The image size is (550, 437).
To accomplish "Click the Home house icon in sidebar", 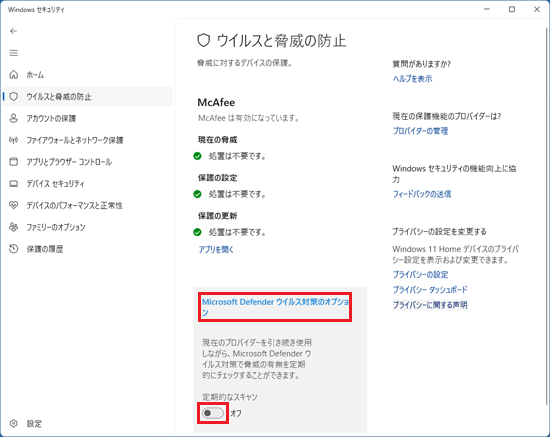I will coord(13,74).
